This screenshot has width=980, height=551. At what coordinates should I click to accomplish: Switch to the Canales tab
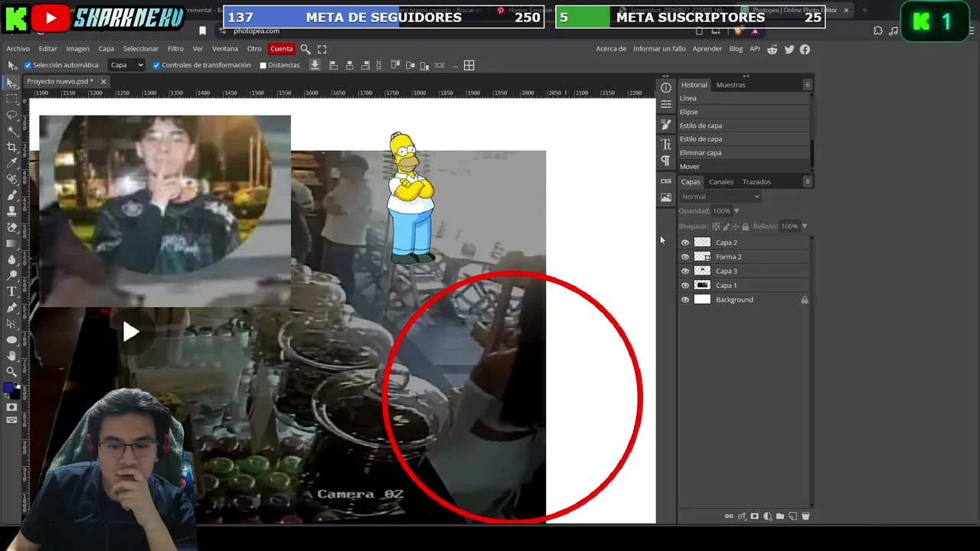click(721, 182)
